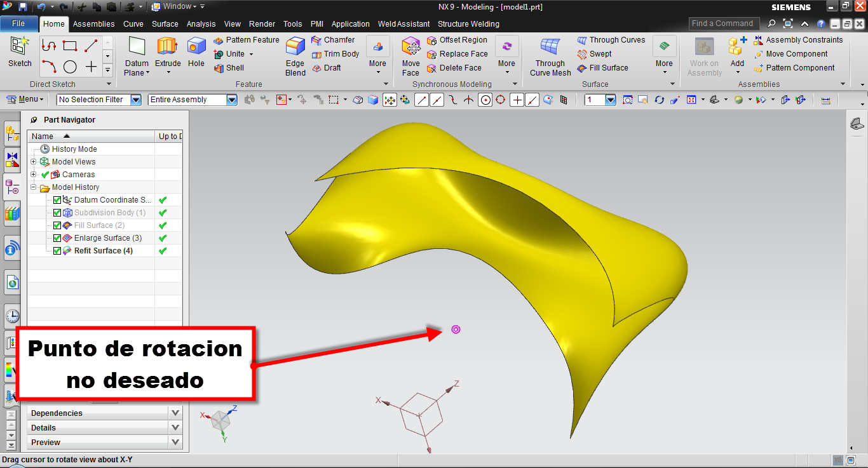
Task: Open Entire Assembly scope dropdown
Action: pyautogui.click(x=232, y=100)
